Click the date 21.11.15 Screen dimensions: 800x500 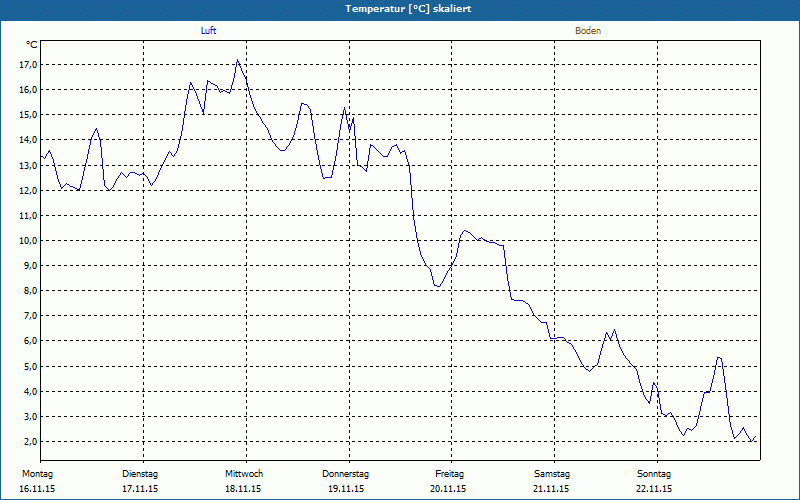551,489
